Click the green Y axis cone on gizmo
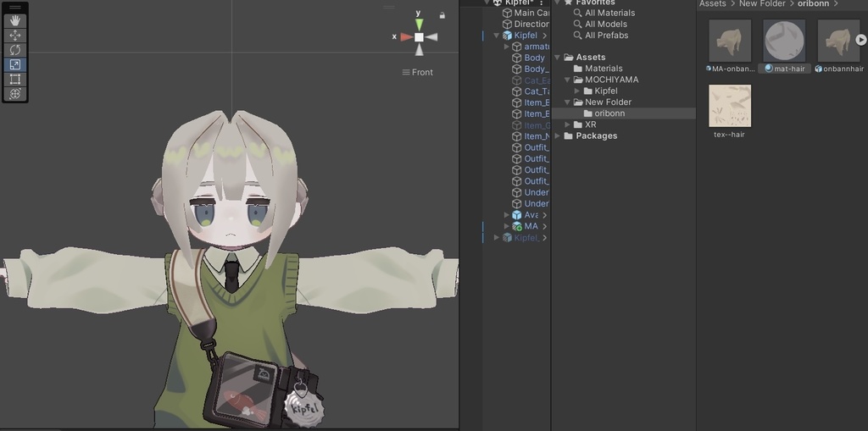This screenshot has width=868, height=431. coord(419,25)
